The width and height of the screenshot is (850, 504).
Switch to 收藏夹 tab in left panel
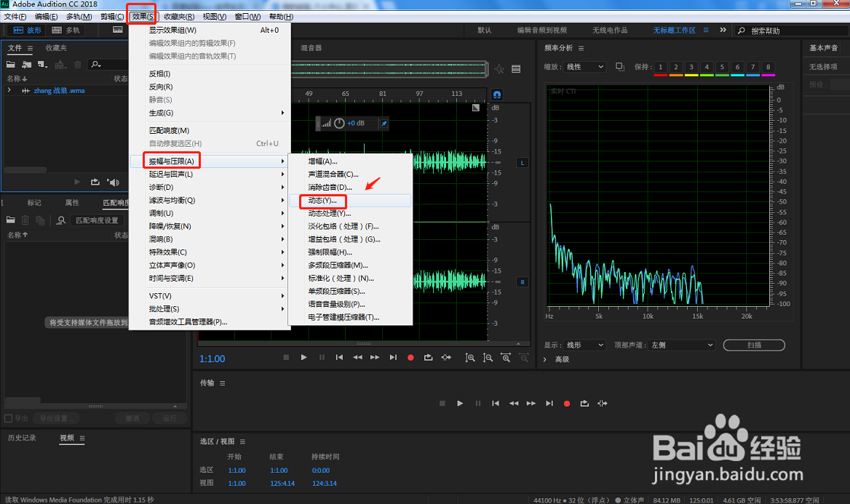[56, 48]
